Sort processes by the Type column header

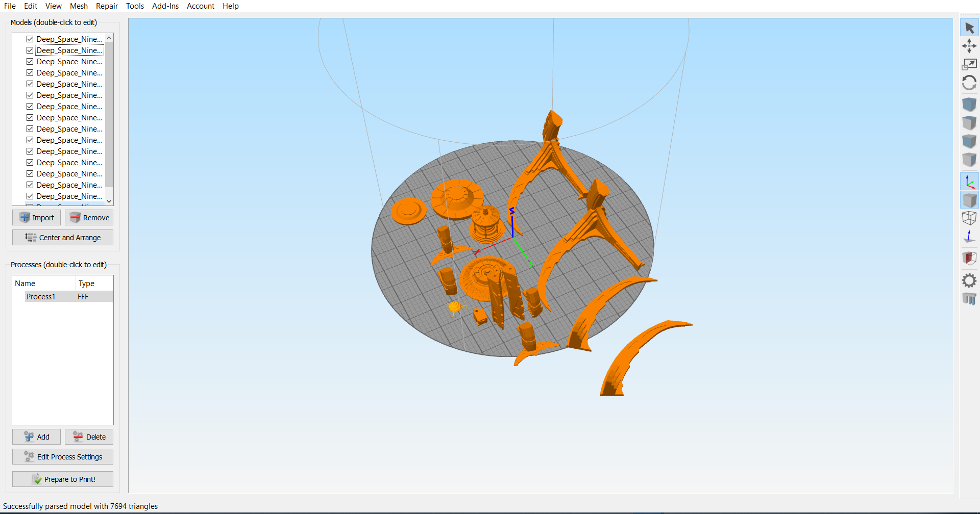point(94,284)
